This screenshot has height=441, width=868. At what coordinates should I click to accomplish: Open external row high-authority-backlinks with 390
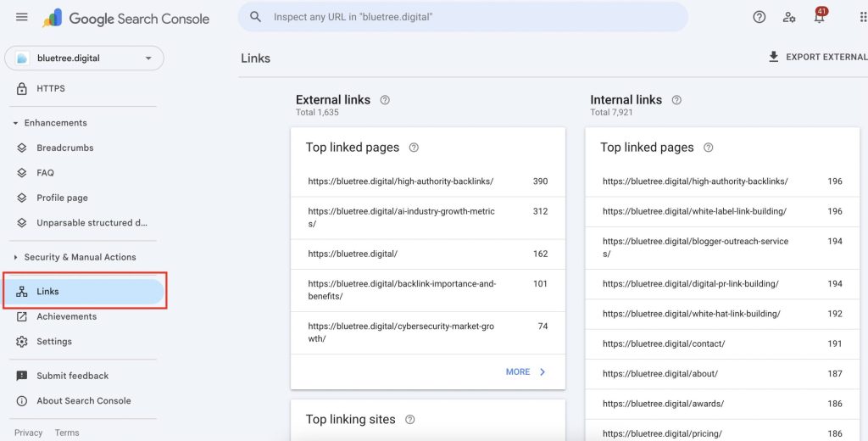pos(428,181)
